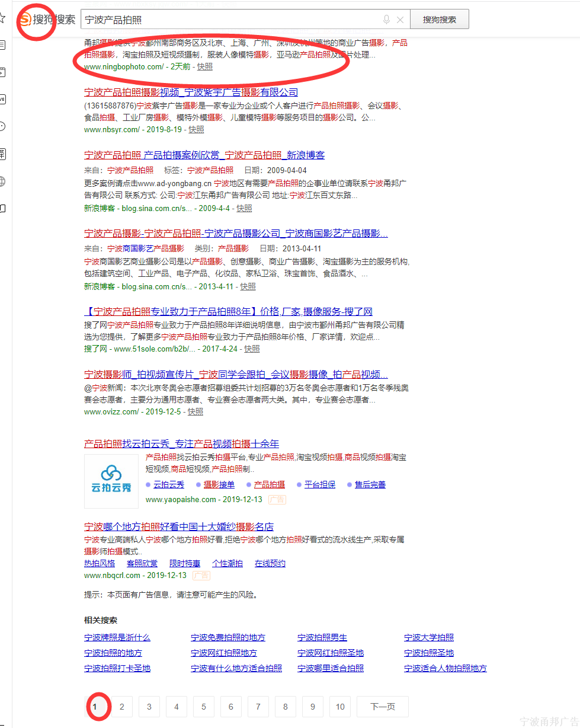
Task: Go to results page 10
Action: click(340, 707)
